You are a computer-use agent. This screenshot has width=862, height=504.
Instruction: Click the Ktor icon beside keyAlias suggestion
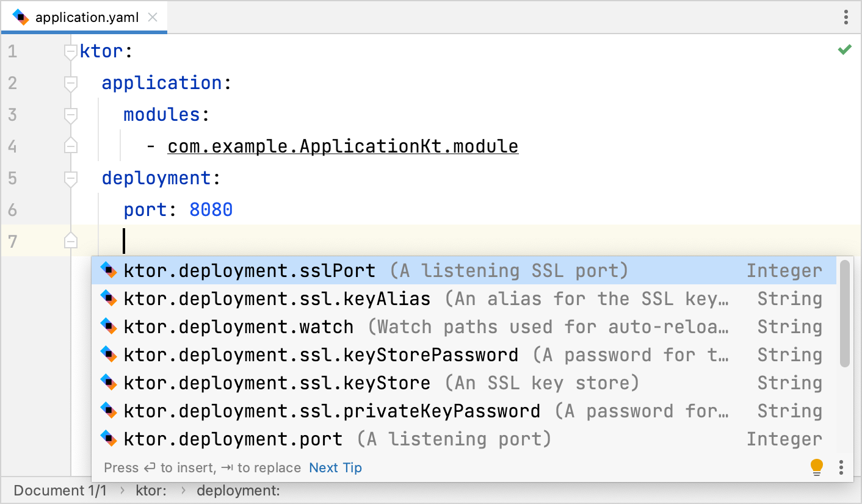tap(109, 298)
